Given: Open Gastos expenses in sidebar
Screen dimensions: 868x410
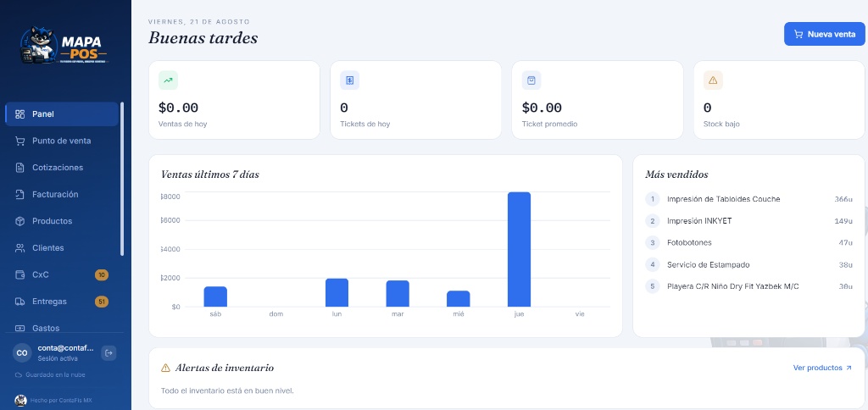Looking at the screenshot, I should pos(62,326).
